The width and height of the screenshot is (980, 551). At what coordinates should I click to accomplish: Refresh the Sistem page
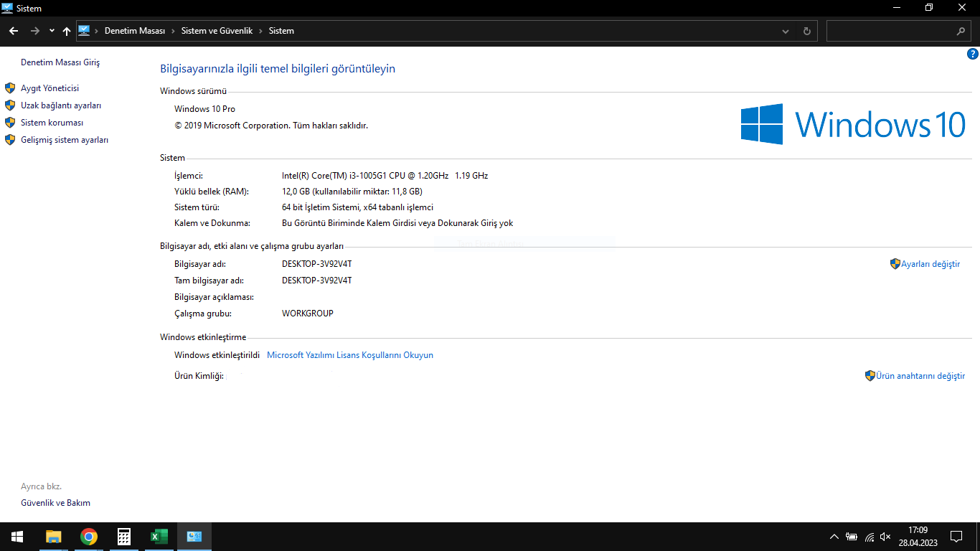[807, 31]
